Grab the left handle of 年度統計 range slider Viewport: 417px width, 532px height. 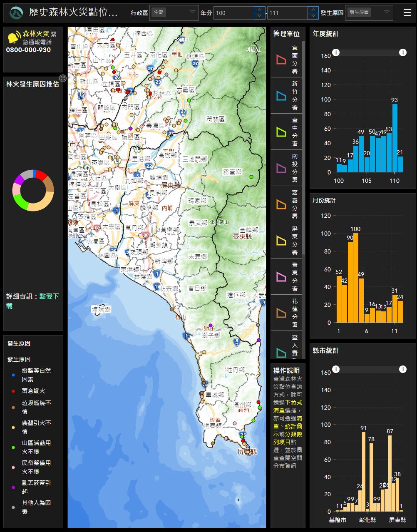336,52
